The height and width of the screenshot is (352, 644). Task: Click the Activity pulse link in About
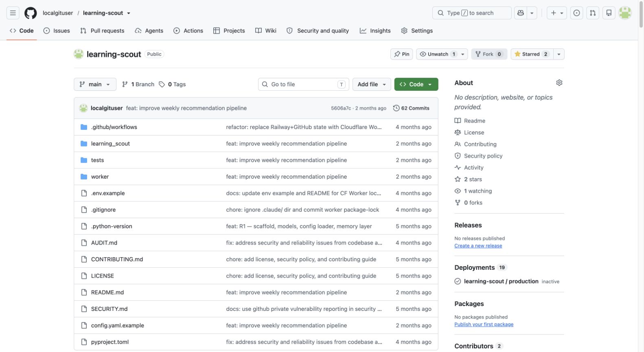469,168
